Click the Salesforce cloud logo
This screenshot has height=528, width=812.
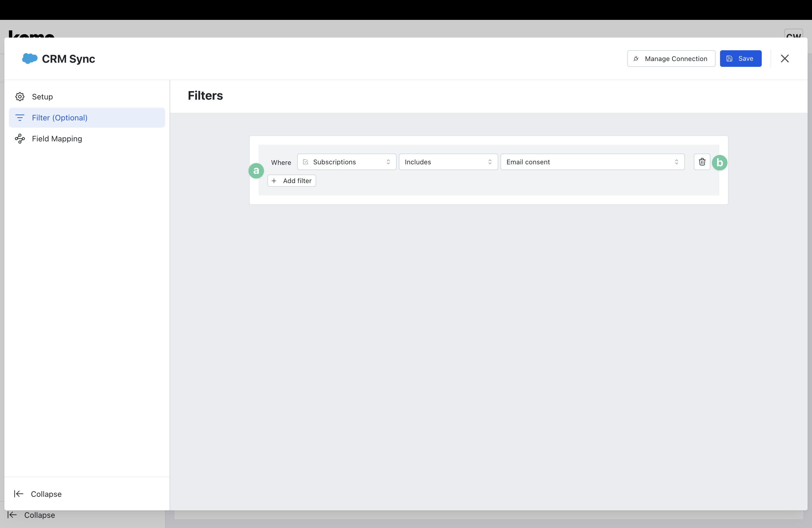pos(30,58)
